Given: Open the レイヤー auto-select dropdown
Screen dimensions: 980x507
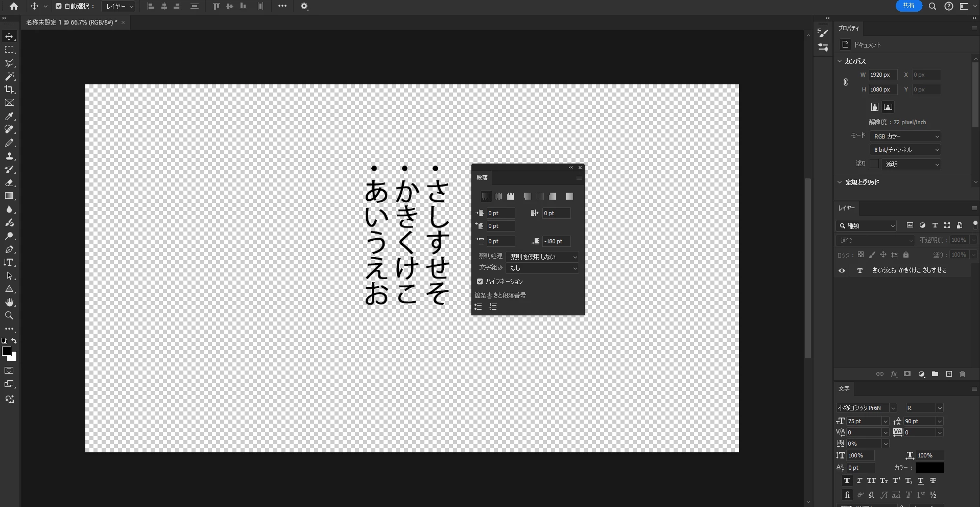Looking at the screenshot, I should tap(118, 6).
